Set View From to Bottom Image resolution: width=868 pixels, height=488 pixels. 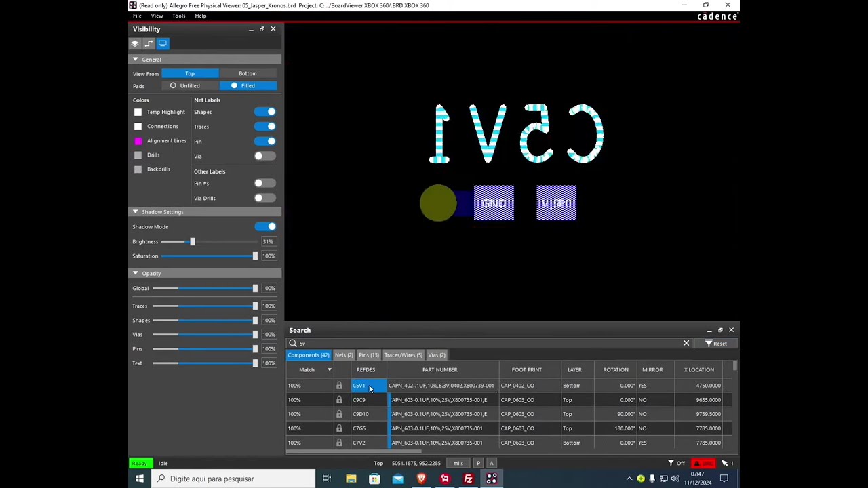tap(248, 73)
